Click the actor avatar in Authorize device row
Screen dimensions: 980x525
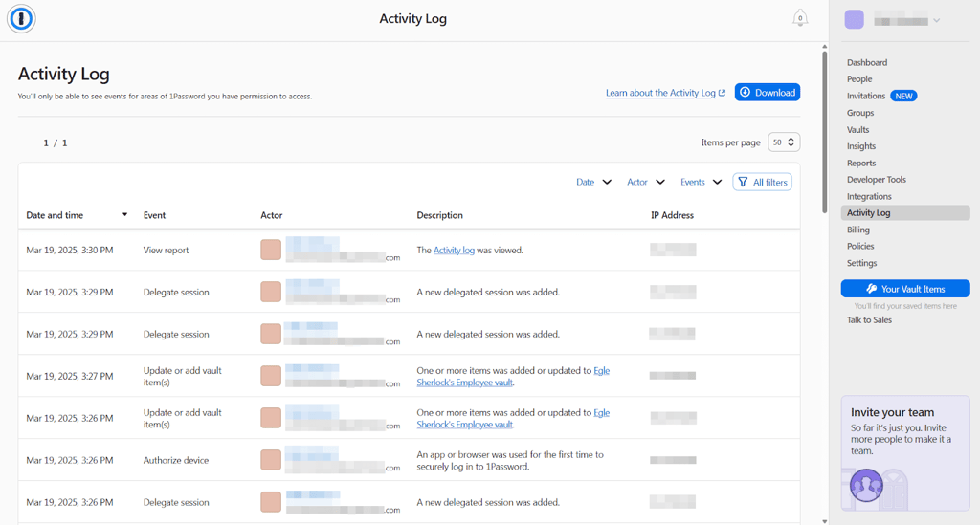(x=271, y=460)
